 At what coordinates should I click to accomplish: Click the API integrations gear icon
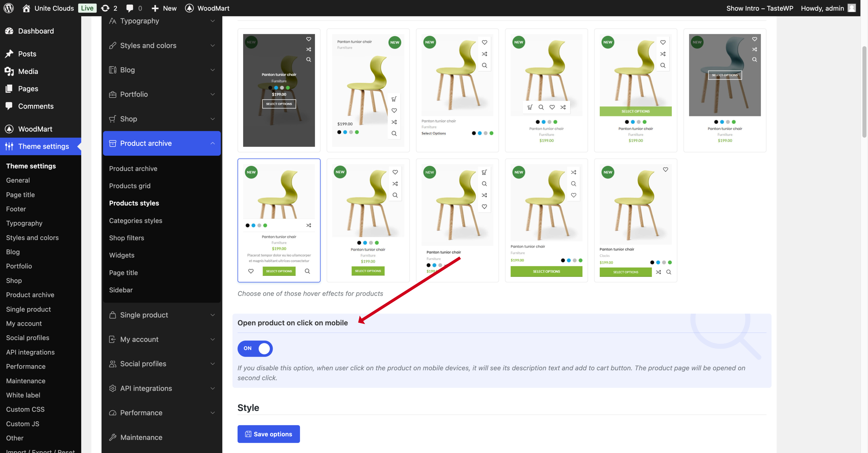[x=113, y=388]
